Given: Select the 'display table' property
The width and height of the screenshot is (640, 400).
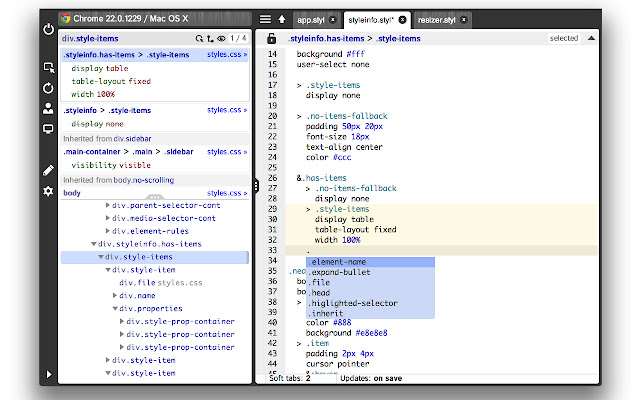Looking at the screenshot, I should (100, 68).
